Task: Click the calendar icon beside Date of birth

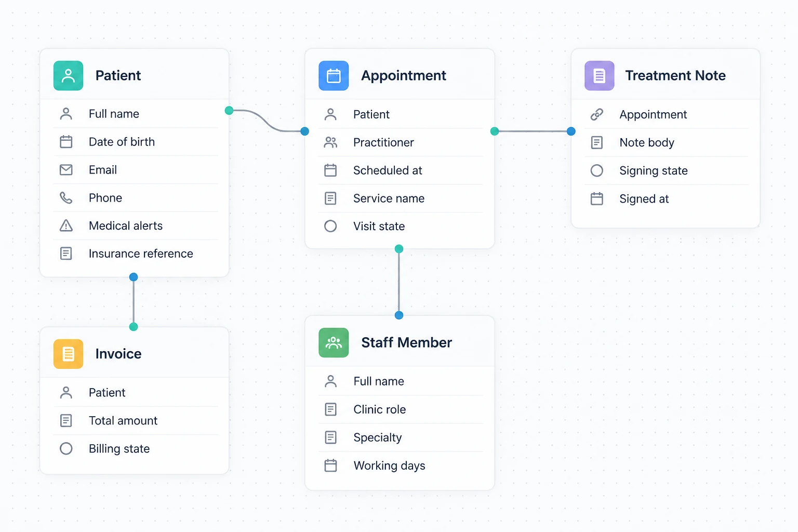Action: (x=66, y=142)
